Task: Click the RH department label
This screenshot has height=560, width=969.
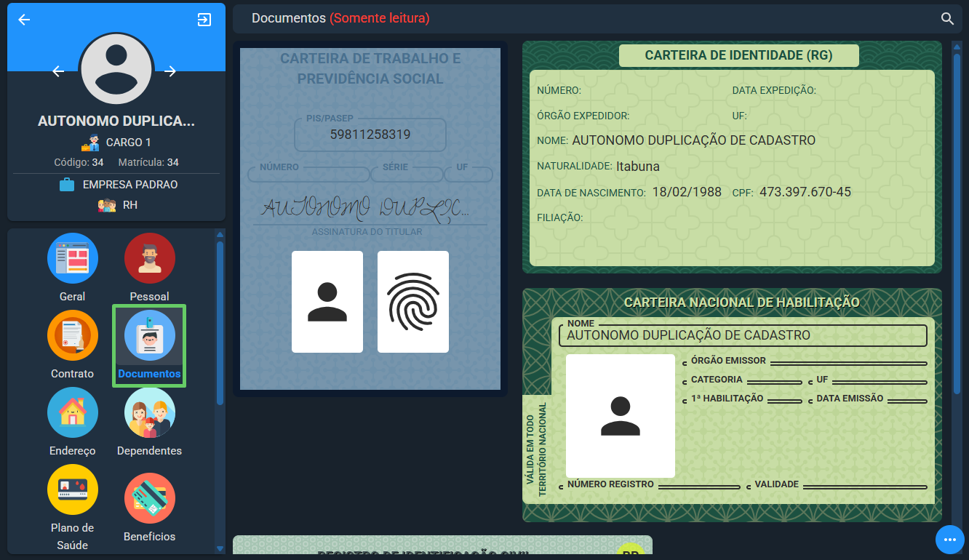Action: pyautogui.click(x=130, y=205)
